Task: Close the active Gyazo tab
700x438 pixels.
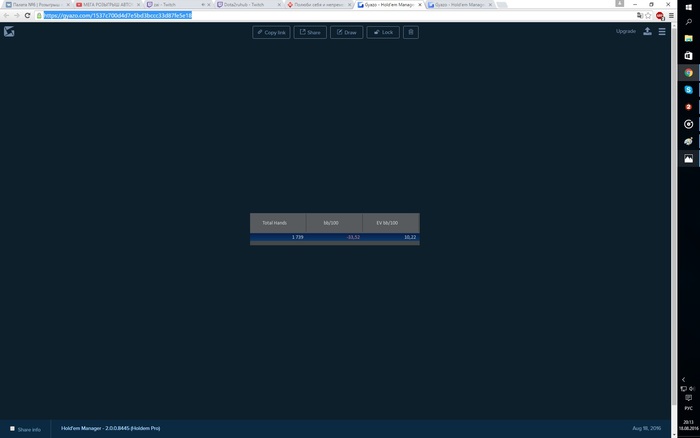Action: (420, 4)
